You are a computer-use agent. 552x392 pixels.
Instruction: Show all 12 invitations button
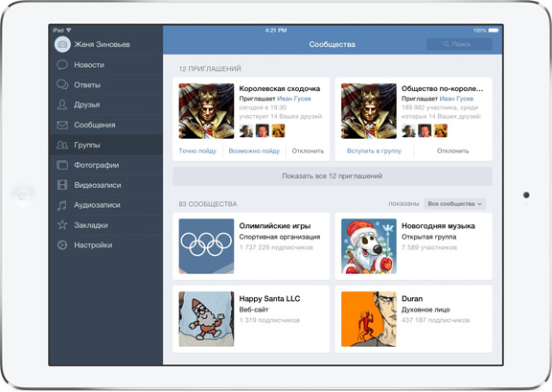pos(333,176)
